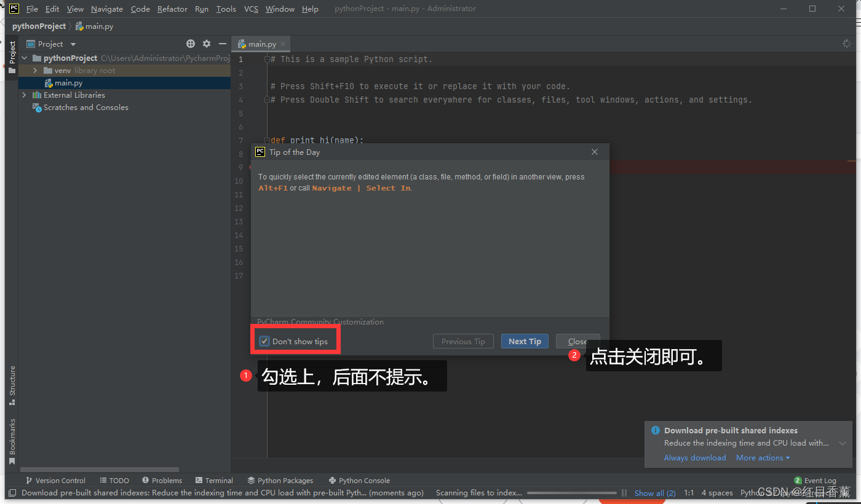Image resolution: width=861 pixels, height=504 pixels.
Task: Click the Next Tip button
Action: click(x=525, y=341)
